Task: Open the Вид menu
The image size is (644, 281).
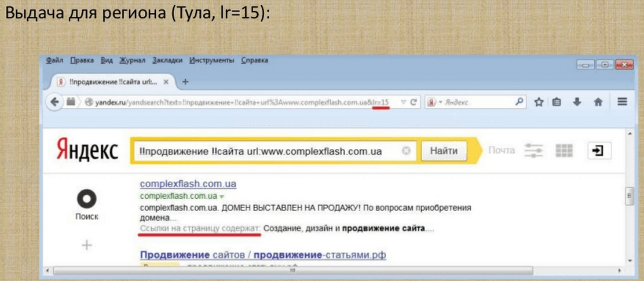Action: pyautogui.click(x=107, y=61)
